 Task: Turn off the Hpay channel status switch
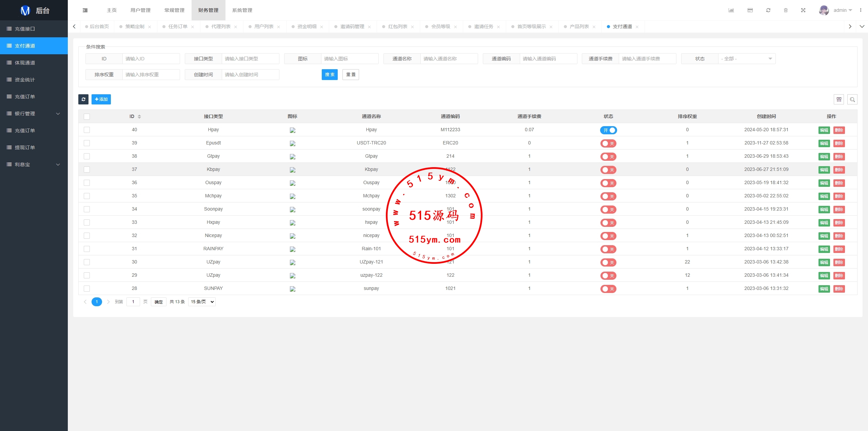click(608, 130)
